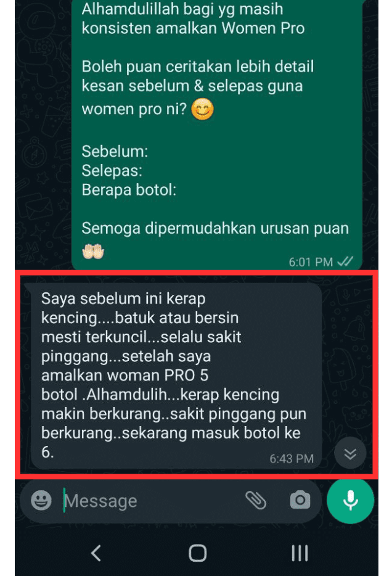This screenshot has height=576, width=392.
Task: Click the Message text input field
Action: [x=150, y=501]
